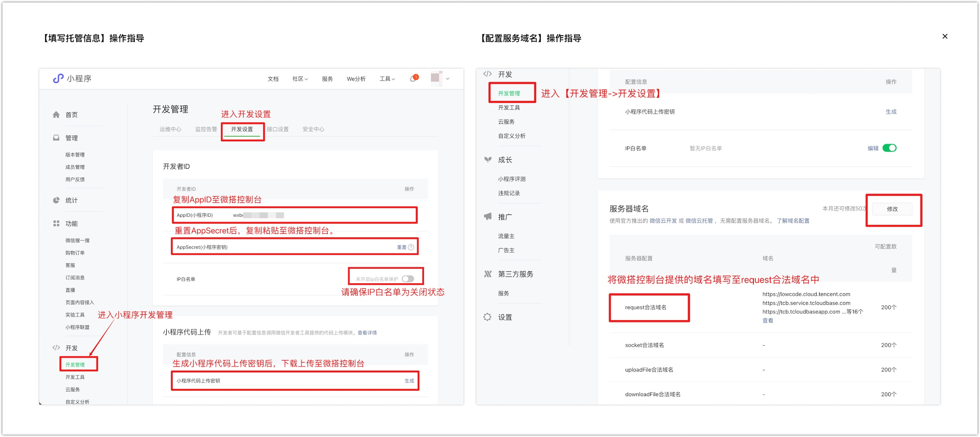
Task: Open the 社区 dropdown menu
Action: (300, 79)
